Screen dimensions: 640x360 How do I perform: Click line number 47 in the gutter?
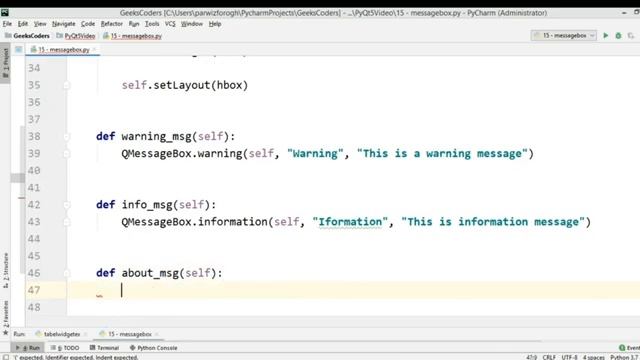click(34, 290)
